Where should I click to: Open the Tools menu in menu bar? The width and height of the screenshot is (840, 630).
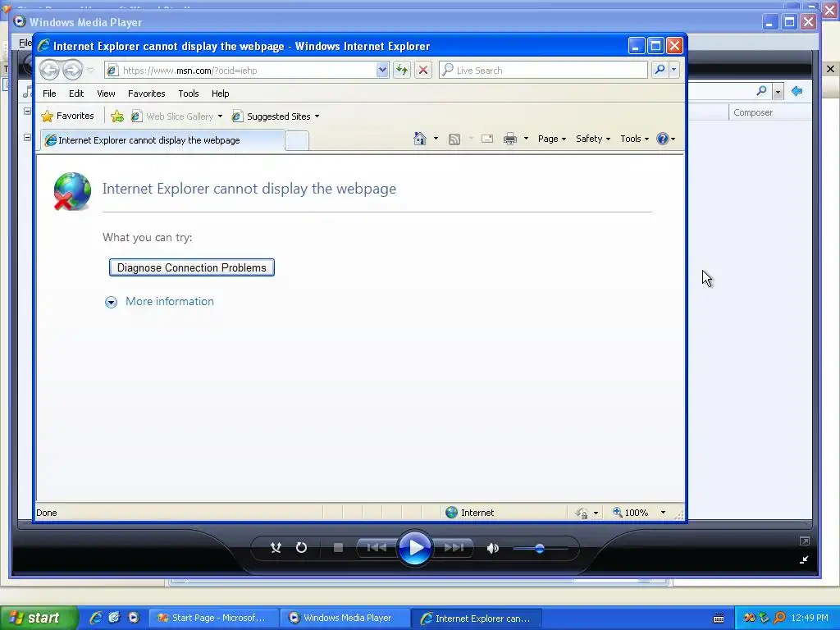coord(189,94)
